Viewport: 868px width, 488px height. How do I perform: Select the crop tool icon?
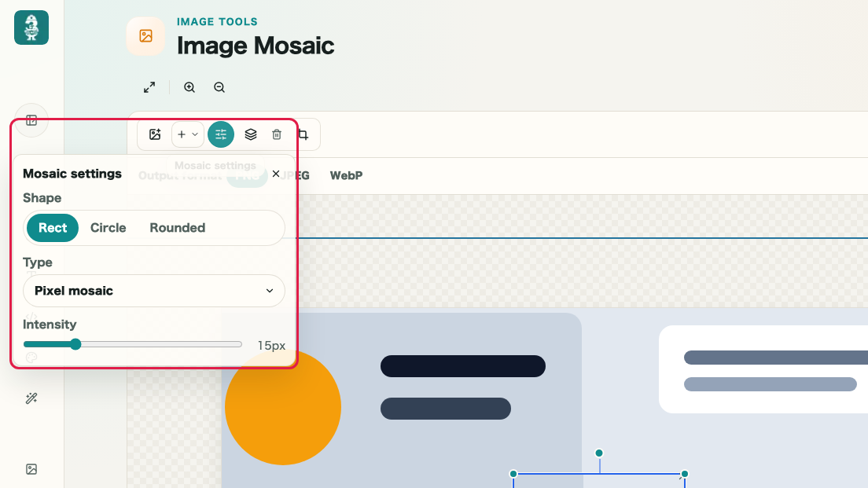tap(303, 134)
